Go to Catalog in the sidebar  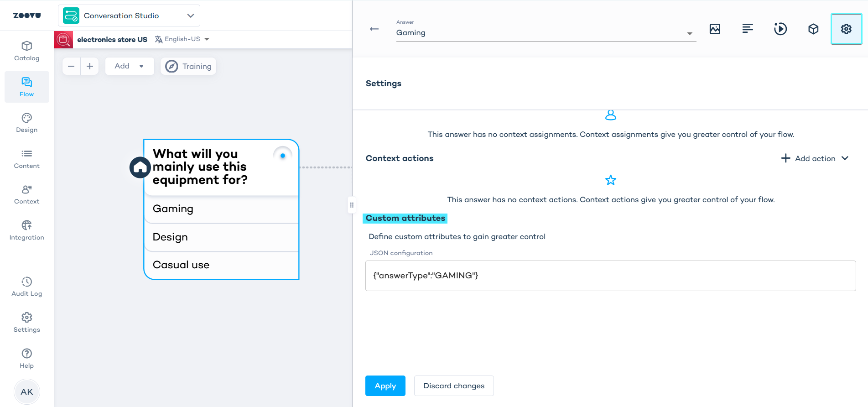[x=27, y=51]
